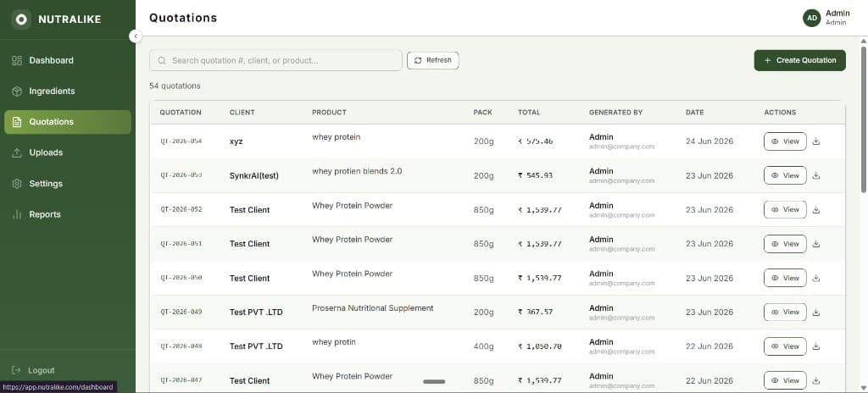
Task: Click the vertical page scrollbar
Action: click(x=864, y=119)
